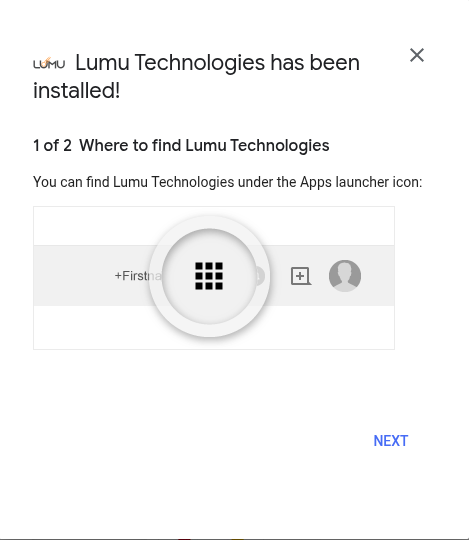Close the installation dialog with X

pos(417,55)
